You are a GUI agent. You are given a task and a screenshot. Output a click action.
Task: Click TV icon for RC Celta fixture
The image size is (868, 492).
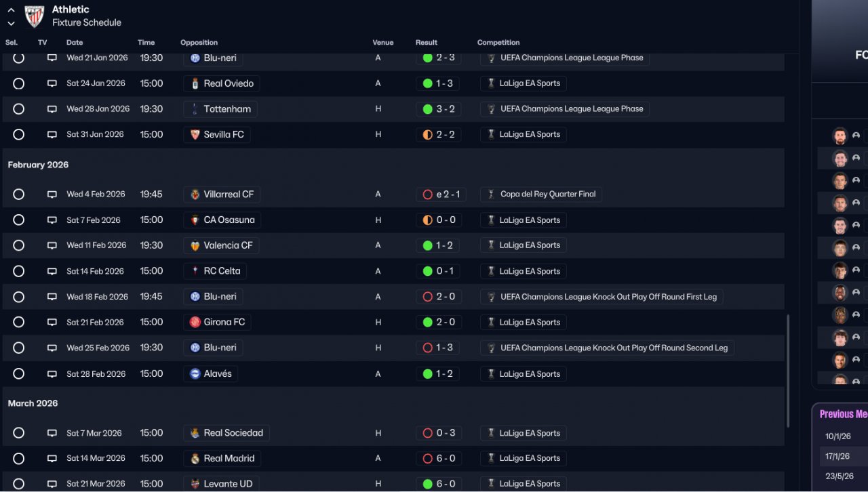click(x=52, y=271)
